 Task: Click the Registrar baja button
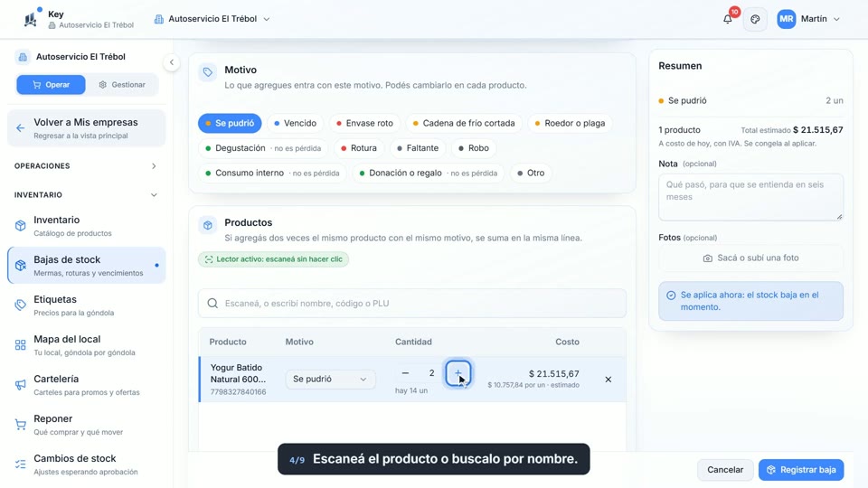(801, 470)
